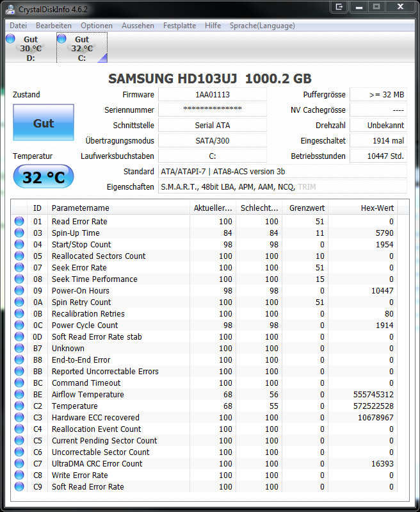Image resolution: width=420 pixels, height=512 pixels.
Task: Click the status orb for UltraDMA CRC Error Count
Action: point(19,463)
